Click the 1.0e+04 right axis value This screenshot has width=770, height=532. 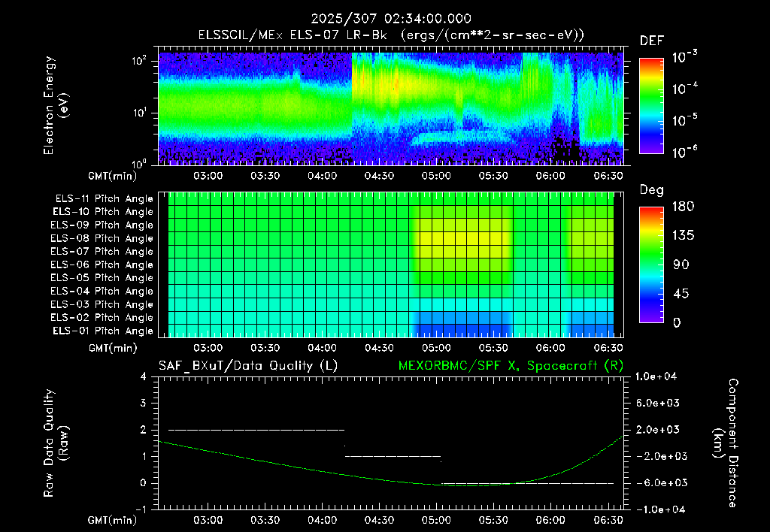(656, 376)
